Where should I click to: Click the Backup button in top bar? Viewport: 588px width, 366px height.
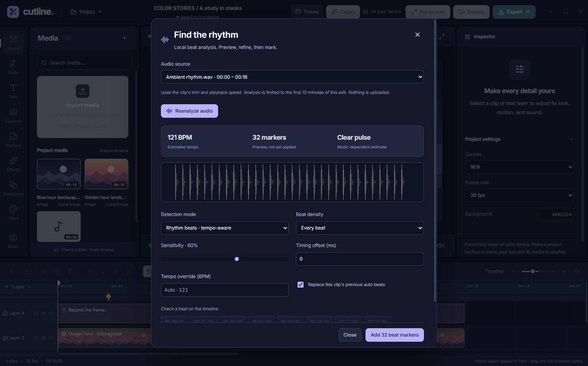pyautogui.click(x=471, y=12)
